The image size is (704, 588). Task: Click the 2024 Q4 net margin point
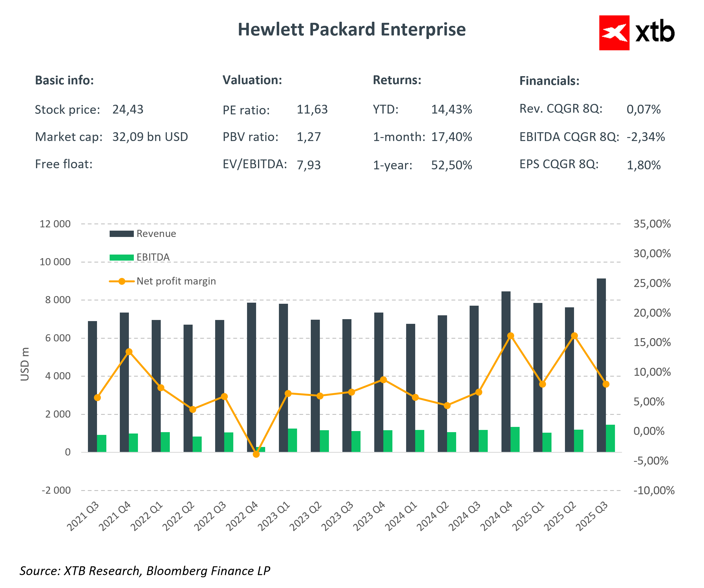pos(511,336)
